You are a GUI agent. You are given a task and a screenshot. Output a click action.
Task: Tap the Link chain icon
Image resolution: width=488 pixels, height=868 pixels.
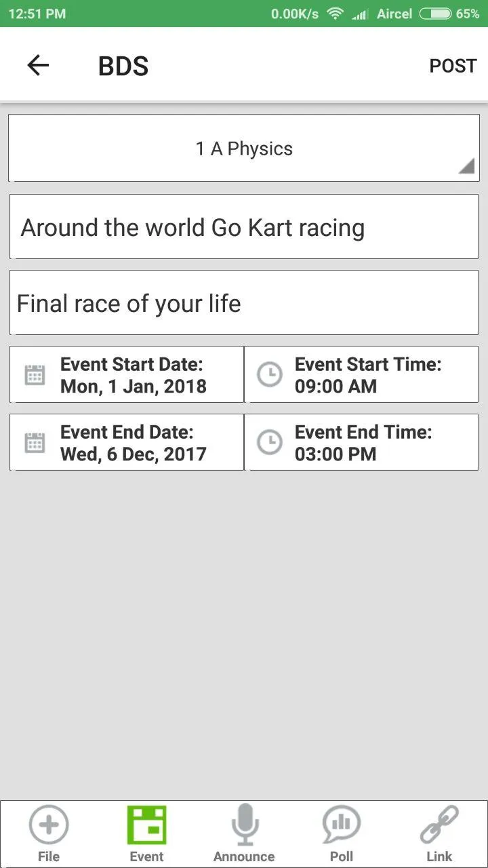click(439, 825)
